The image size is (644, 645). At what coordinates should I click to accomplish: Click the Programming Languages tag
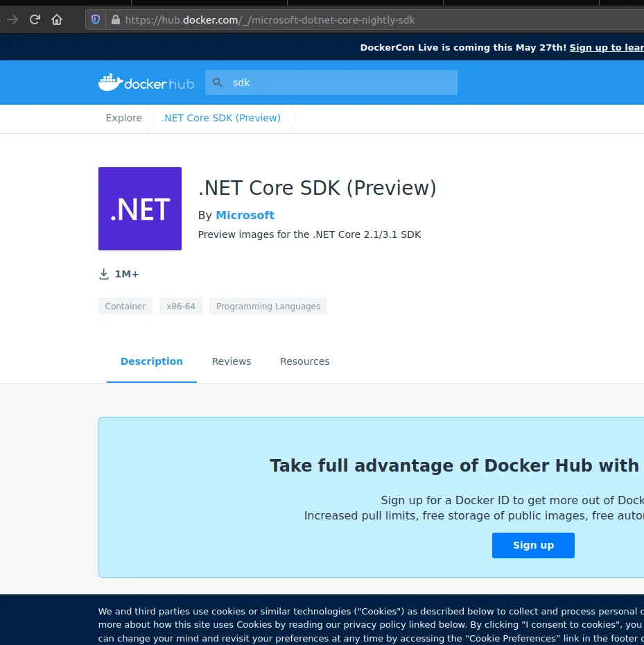[268, 306]
